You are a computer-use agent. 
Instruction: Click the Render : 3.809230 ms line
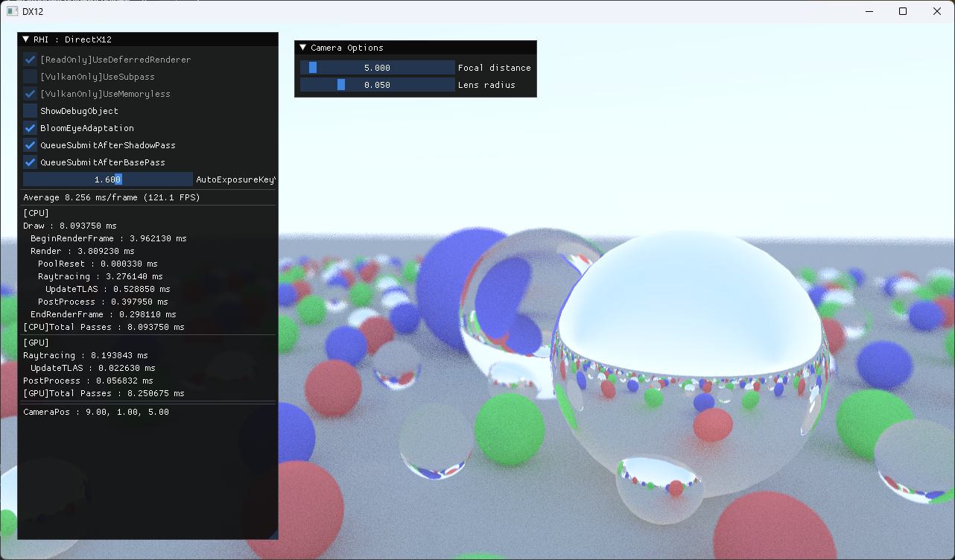83,251
